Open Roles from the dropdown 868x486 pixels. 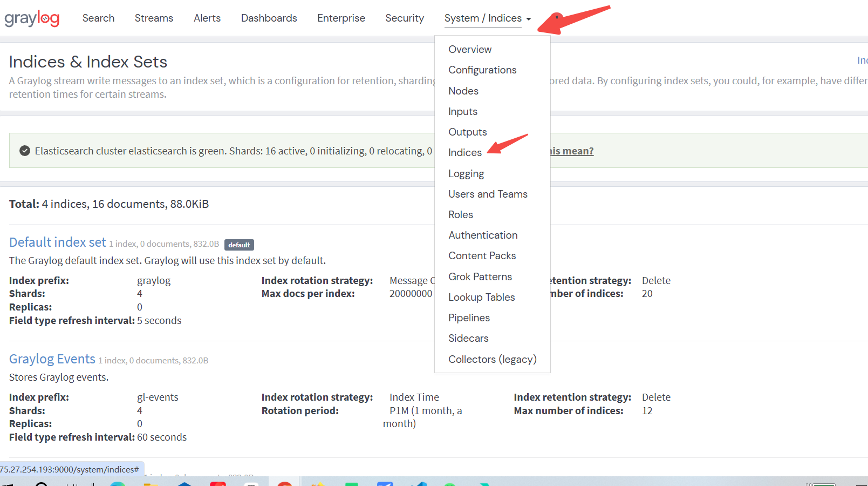(x=461, y=214)
